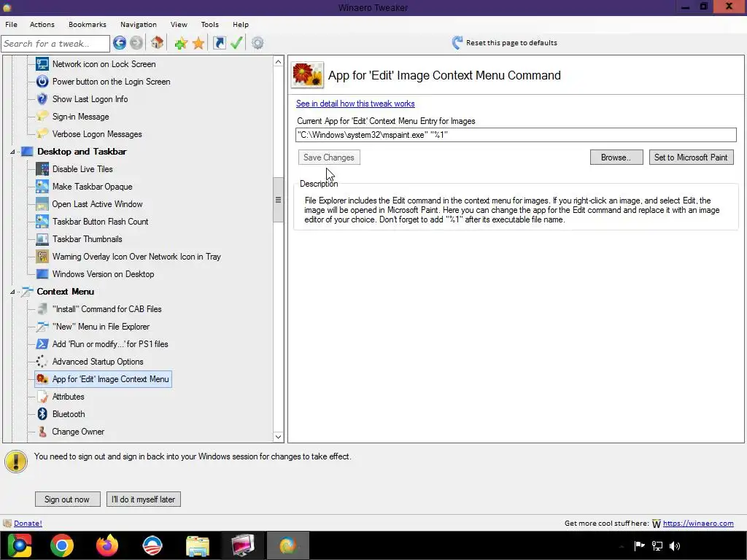This screenshot has width=747, height=560.
Task: Click Reset this page to defaults
Action: pos(511,43)
